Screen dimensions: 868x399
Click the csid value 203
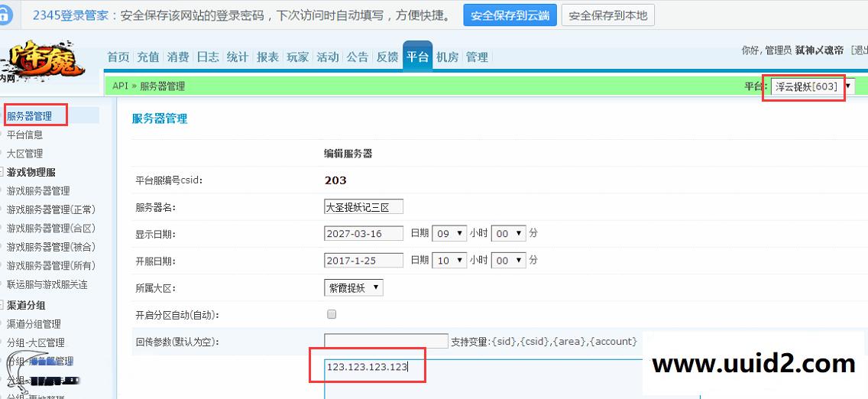(335, 180)
